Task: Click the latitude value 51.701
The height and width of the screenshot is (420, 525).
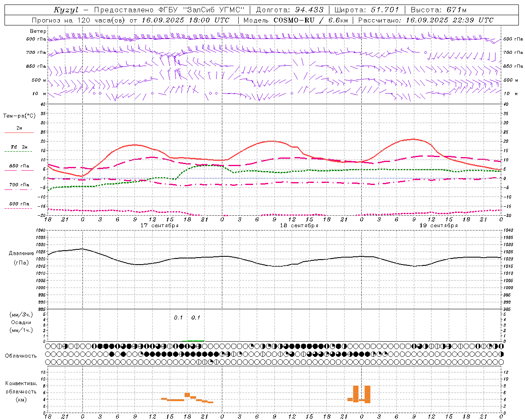Action: click(385, 10)
